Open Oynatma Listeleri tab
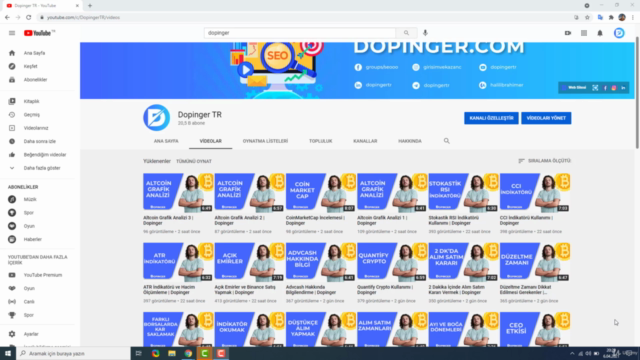This screenshot has width=640, height=360. (265, 141)
